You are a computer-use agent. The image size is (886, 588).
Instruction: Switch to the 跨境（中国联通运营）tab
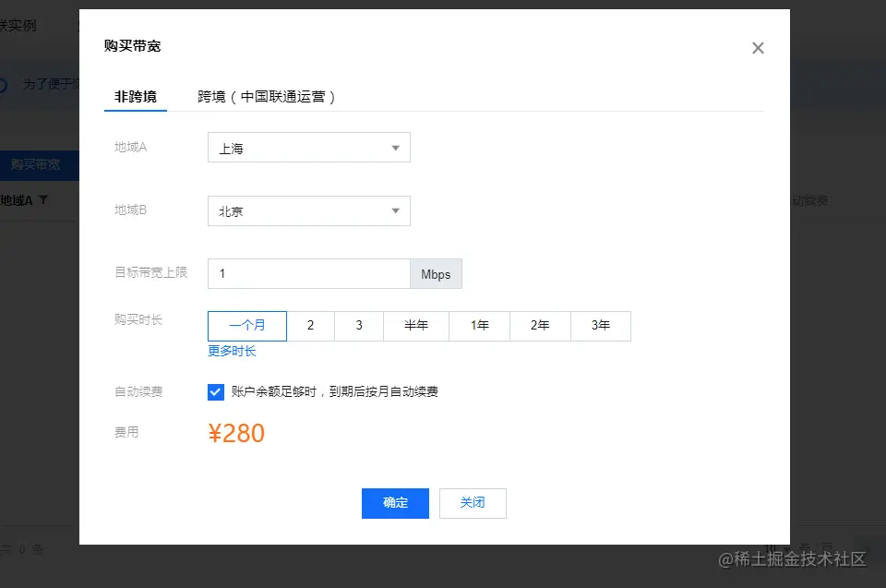tap(266, 97)
